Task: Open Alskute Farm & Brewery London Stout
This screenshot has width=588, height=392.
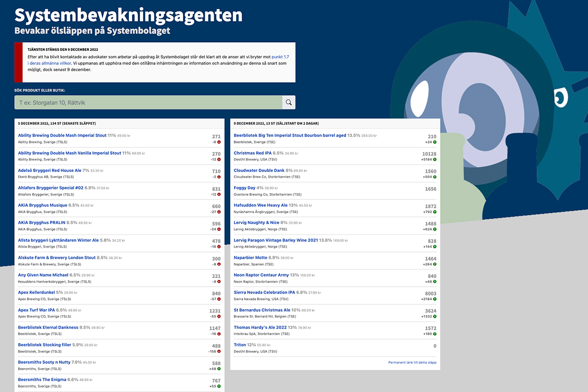Action: pyautogui.click(x=57, y=258)
